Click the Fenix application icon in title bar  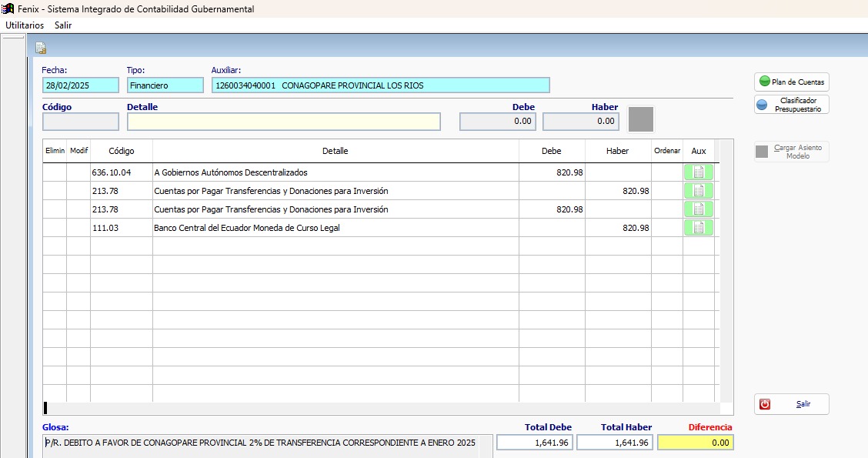8,9
